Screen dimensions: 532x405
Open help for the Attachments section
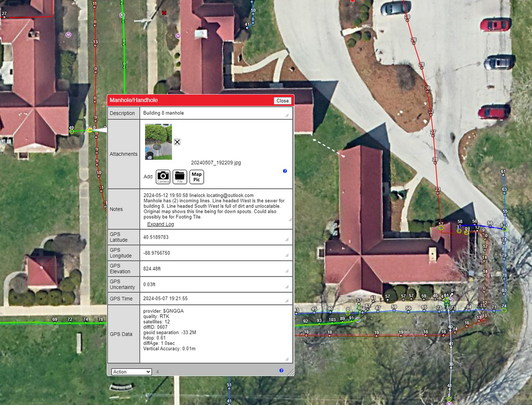[285, 171]
